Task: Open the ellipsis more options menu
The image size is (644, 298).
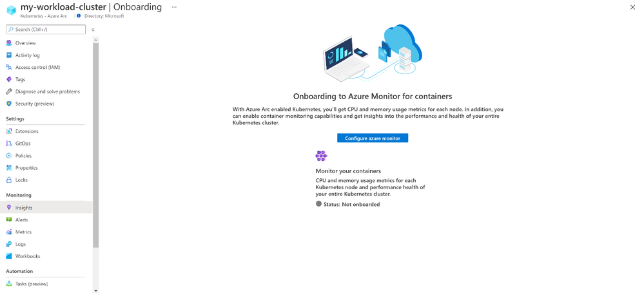Action: 174,7
